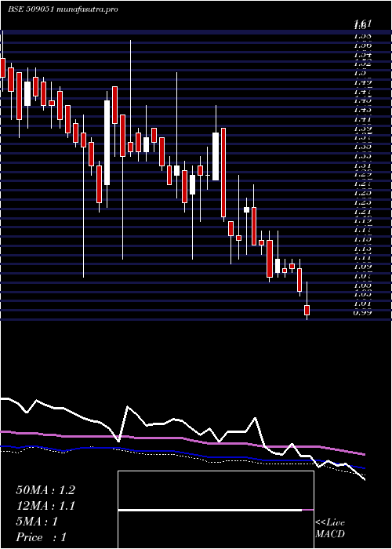Click the 1.01 price axis label

click(x=362, y=304)
